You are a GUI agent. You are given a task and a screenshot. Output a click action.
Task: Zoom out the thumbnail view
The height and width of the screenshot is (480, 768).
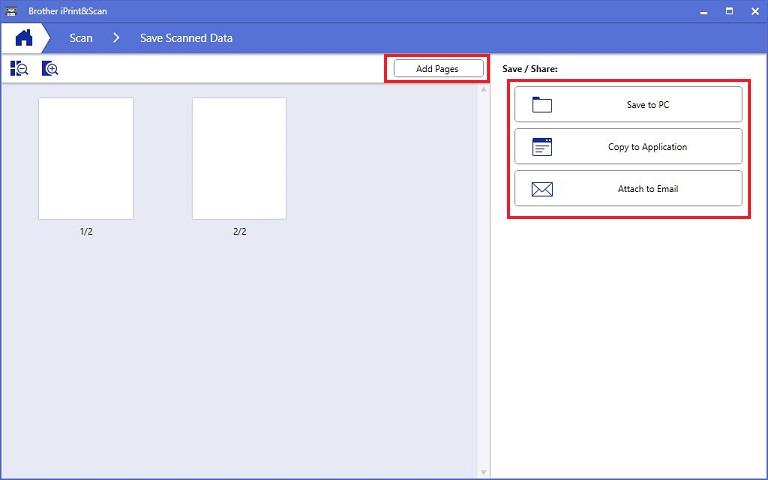19,69
